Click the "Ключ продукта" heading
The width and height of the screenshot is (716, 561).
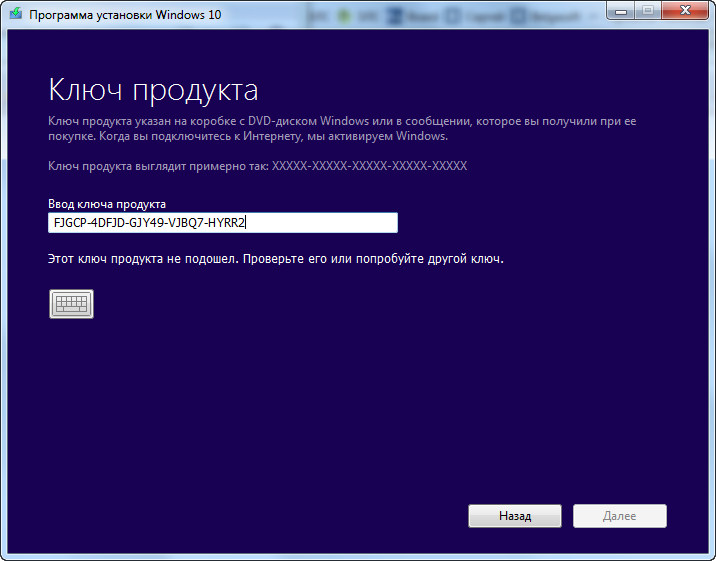coord(153,89)
